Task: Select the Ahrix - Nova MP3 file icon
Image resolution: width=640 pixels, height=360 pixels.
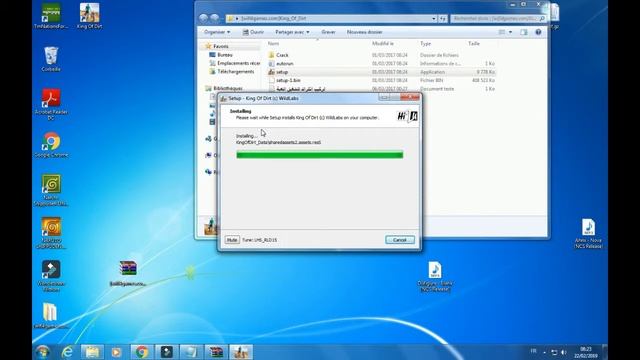Action: coord(588,233)
